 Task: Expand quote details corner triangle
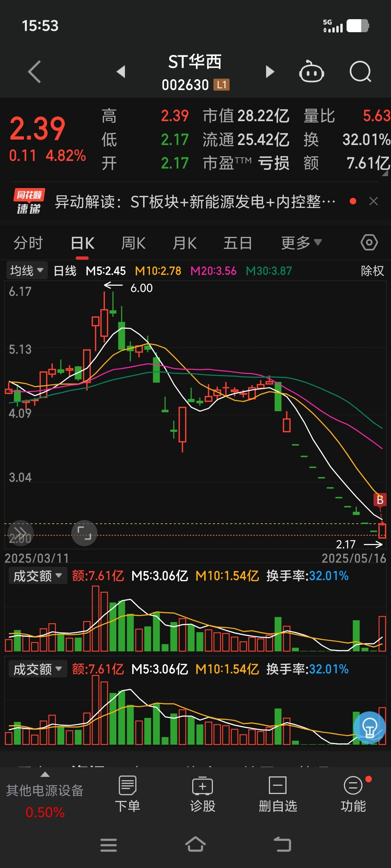[x=385, y=173]
